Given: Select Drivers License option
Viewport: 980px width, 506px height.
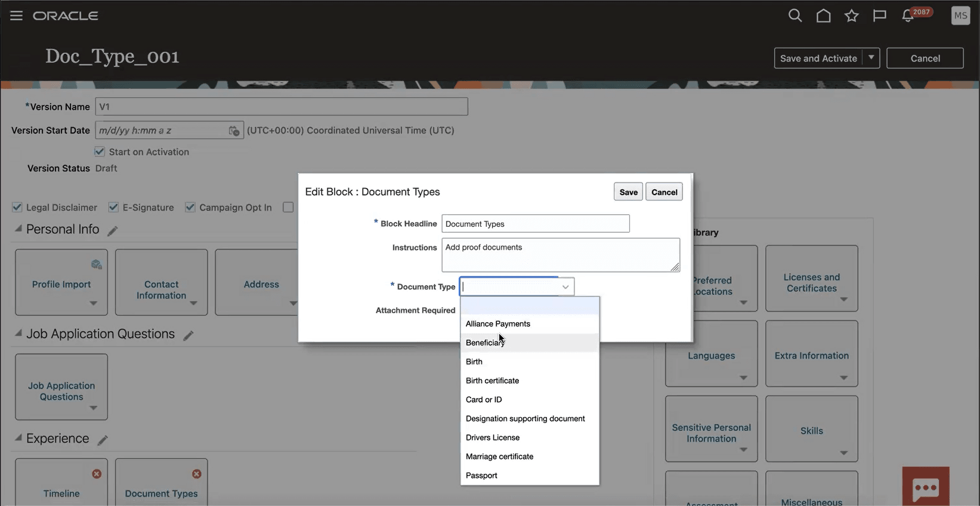Looking at the screenshot, I should coord(530,438).
